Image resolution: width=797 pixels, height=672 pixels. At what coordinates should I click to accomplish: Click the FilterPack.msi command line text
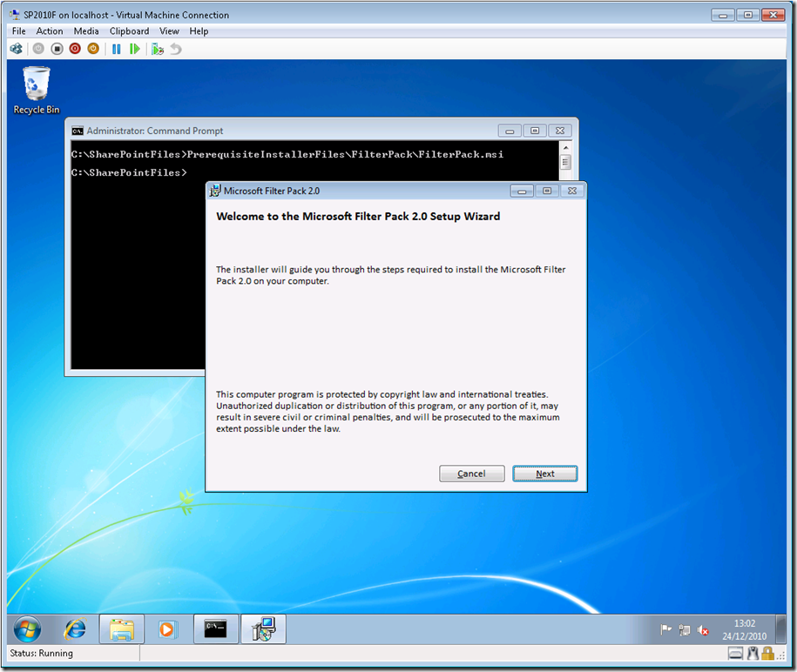[x=345, y=154]
